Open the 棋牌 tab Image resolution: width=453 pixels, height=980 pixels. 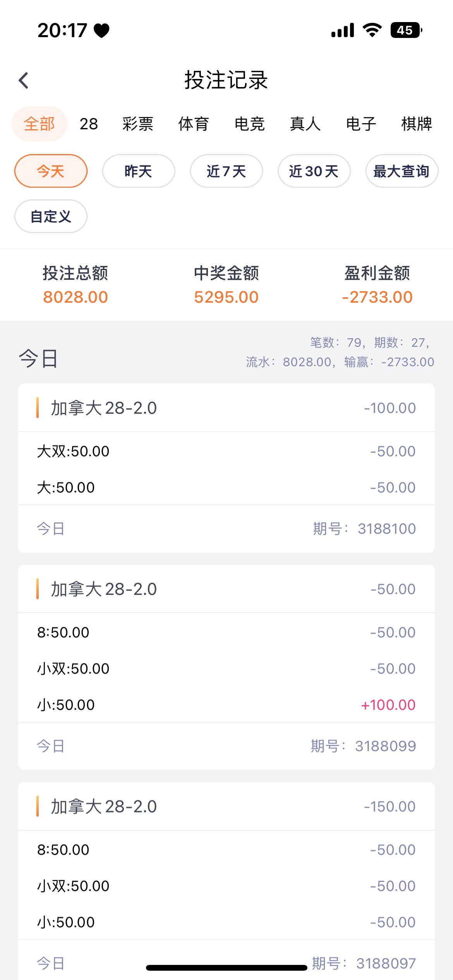pos(417,124)
